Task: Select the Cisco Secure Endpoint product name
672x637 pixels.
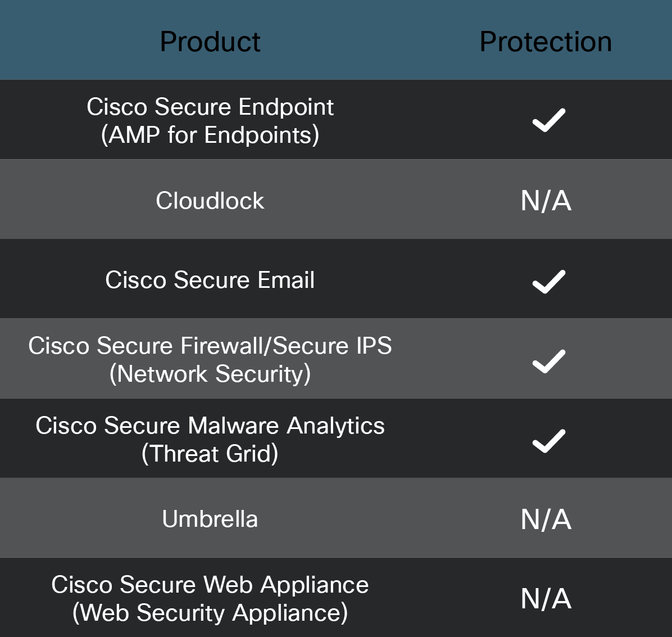Action: pyautogui.click(x=210, y=107)
